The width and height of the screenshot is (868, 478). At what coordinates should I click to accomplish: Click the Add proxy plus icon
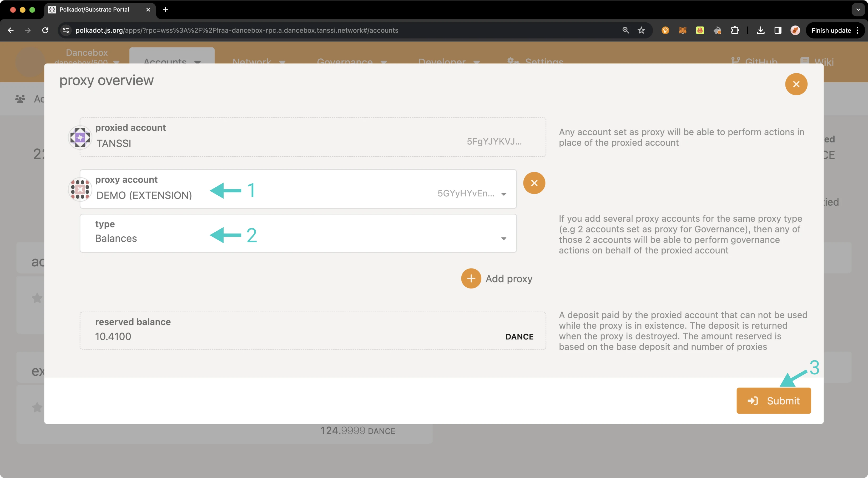click(471, 278)
